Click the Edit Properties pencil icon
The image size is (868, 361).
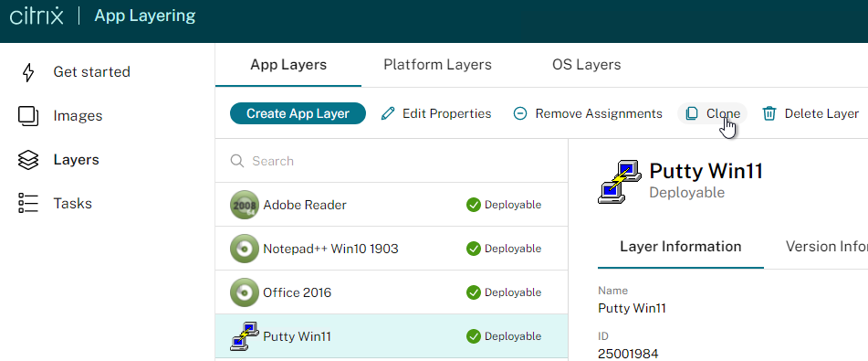point(388,113)
